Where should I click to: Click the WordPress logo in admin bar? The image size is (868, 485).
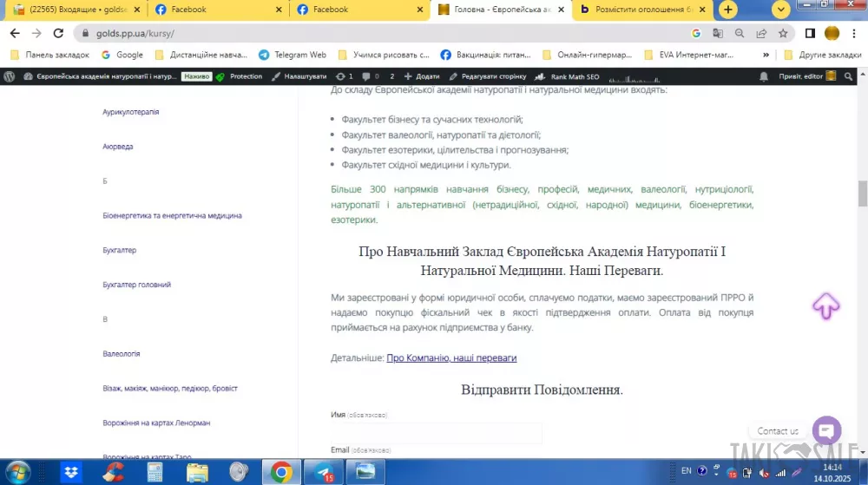click(x=10, y=76)
